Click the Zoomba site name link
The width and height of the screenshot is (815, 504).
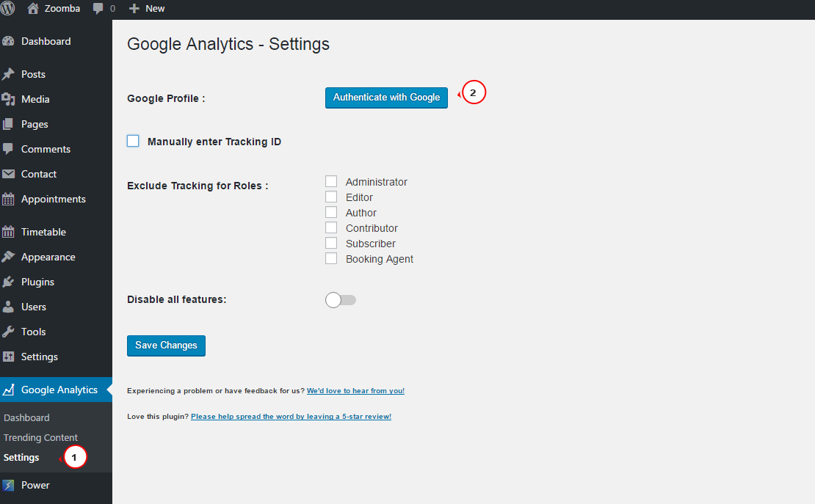pos(62,8)
